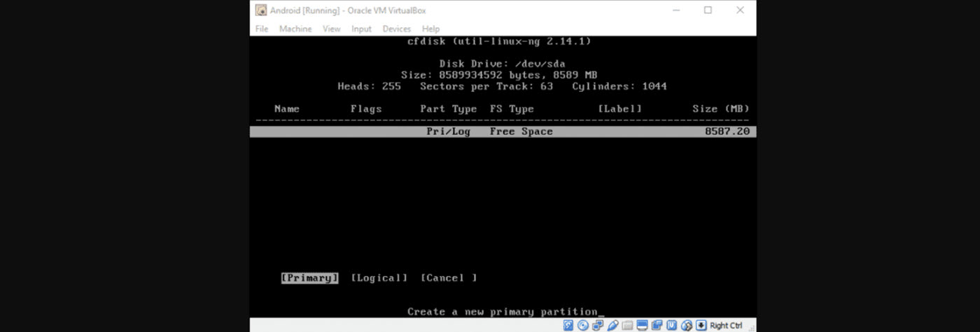Click the hard disk activity indicator icon
The image size is (980, 332).
click(568, 325)
